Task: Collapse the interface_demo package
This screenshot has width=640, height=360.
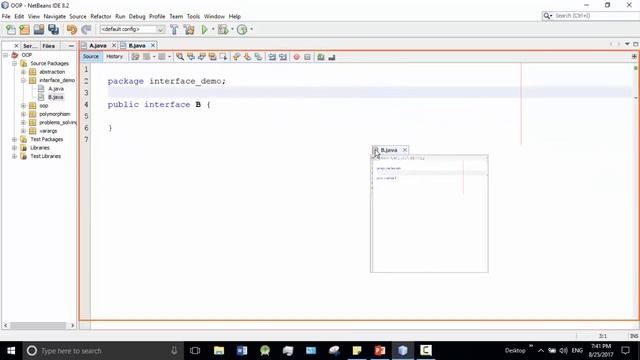Action: point(23,80)
